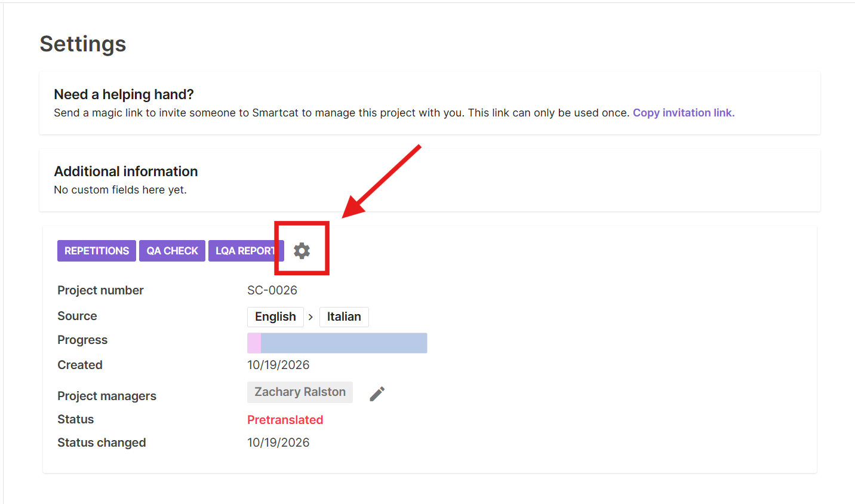Open the REPETITIONS report
Viewport: 855px width, 504px height.
tap(97, 251)
